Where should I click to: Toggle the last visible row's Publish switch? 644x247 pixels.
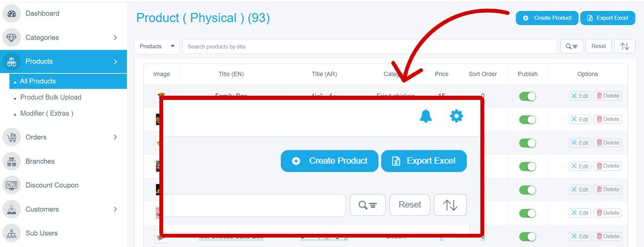click(528, 237)
